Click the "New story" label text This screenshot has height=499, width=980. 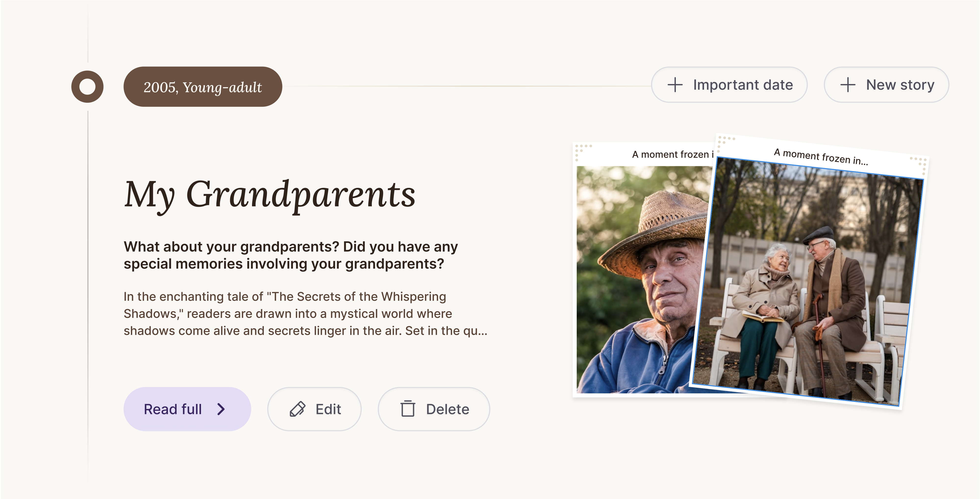pos(900,85)
